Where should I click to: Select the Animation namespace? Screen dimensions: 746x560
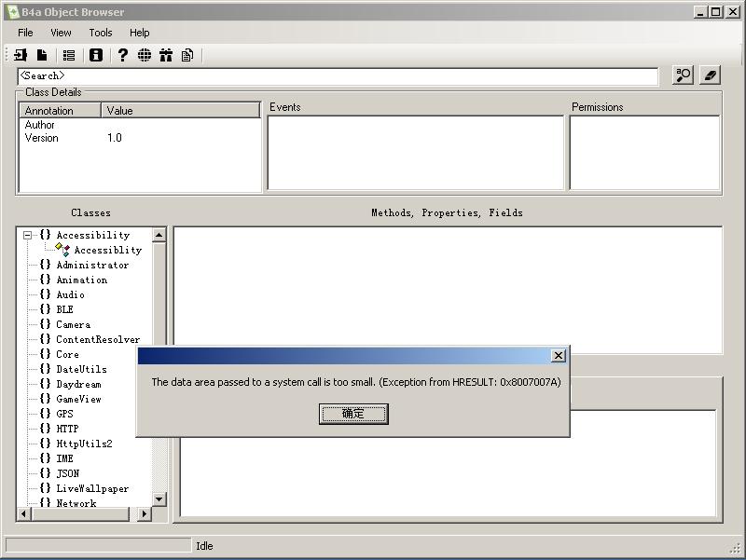tap(82, 280)
